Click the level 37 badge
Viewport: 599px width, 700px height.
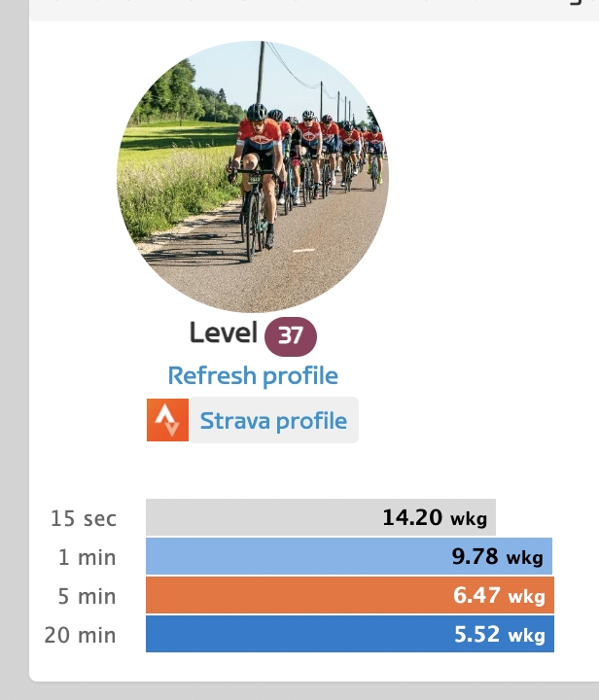(291, 336)
